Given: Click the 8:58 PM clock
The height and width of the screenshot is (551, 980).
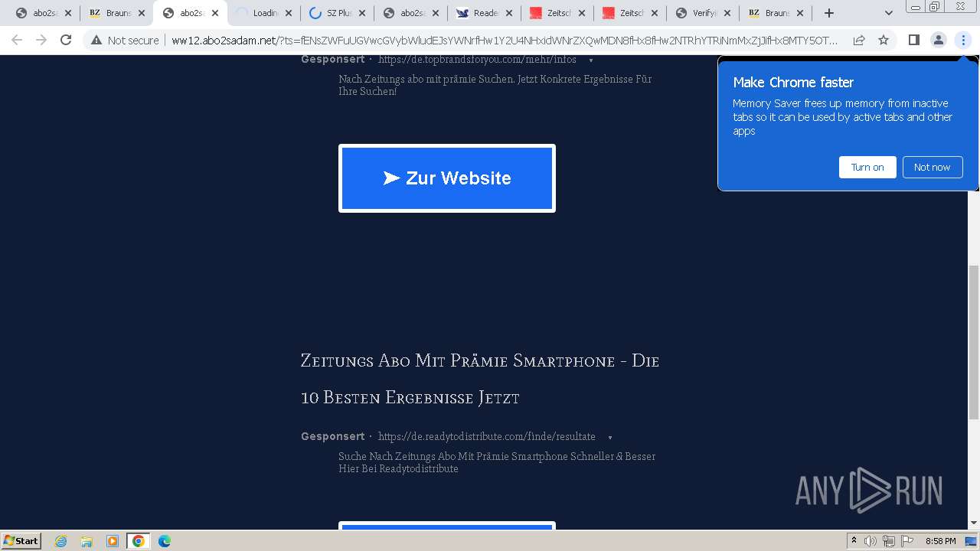Looking at the screenshot, I should click(940, 541).
